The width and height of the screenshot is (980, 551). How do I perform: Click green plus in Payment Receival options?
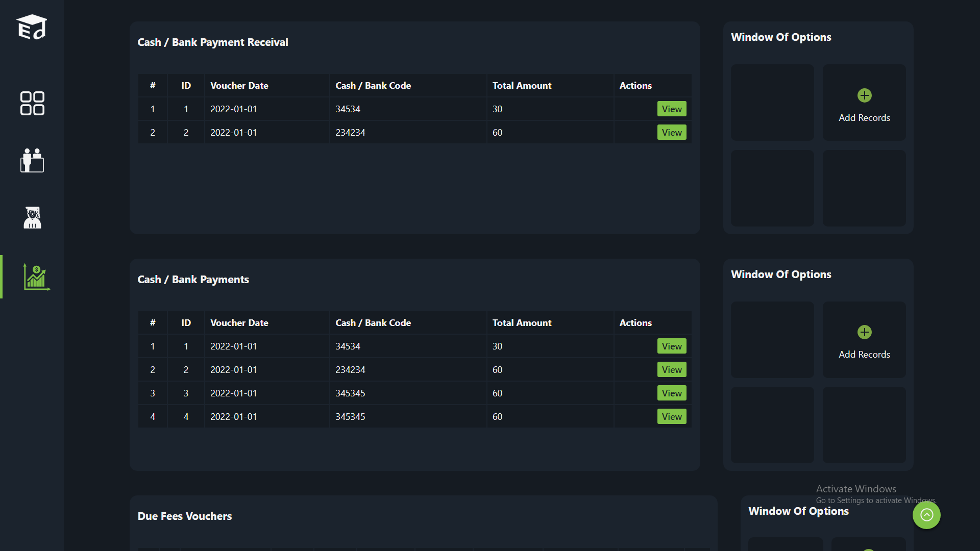tap(864, 95)
